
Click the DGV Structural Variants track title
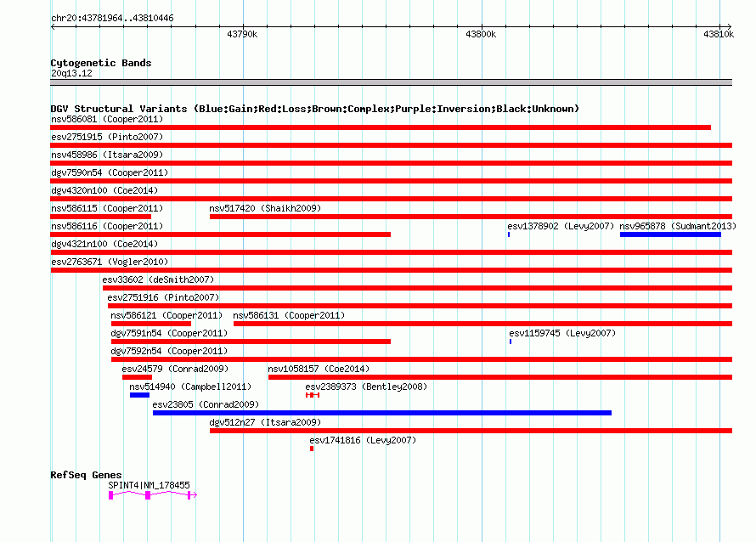(x=314, y=109)
